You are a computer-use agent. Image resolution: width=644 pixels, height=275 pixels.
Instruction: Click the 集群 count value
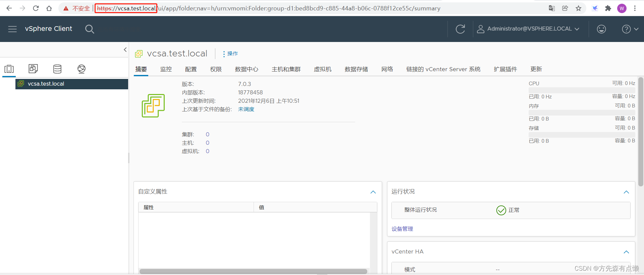tap(208, 135)
